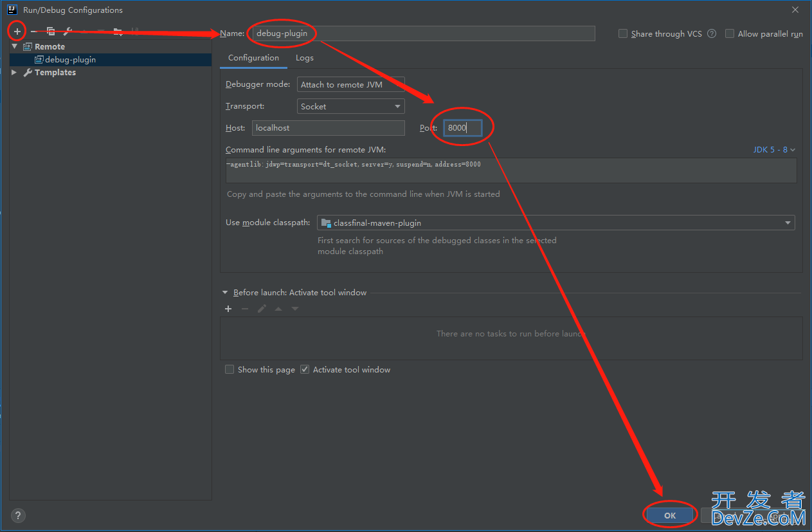The height and width of the screenshot is (532, 812).
Task: Expand the Templates tree node
Action: tap(14, 73)
